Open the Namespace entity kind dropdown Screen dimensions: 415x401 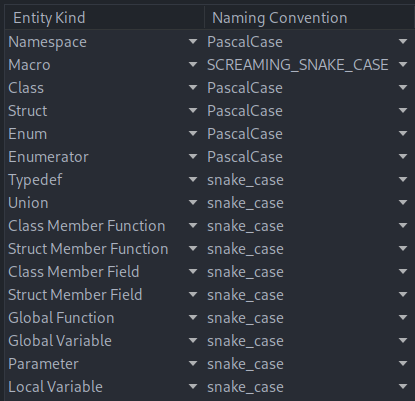[x=104, y=42]
